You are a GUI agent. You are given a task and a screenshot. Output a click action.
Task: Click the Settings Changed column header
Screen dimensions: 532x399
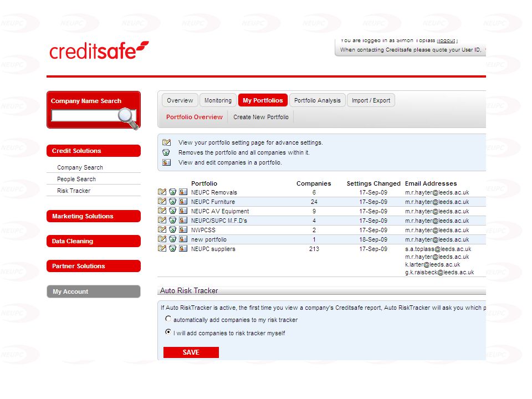pos(374,183)
